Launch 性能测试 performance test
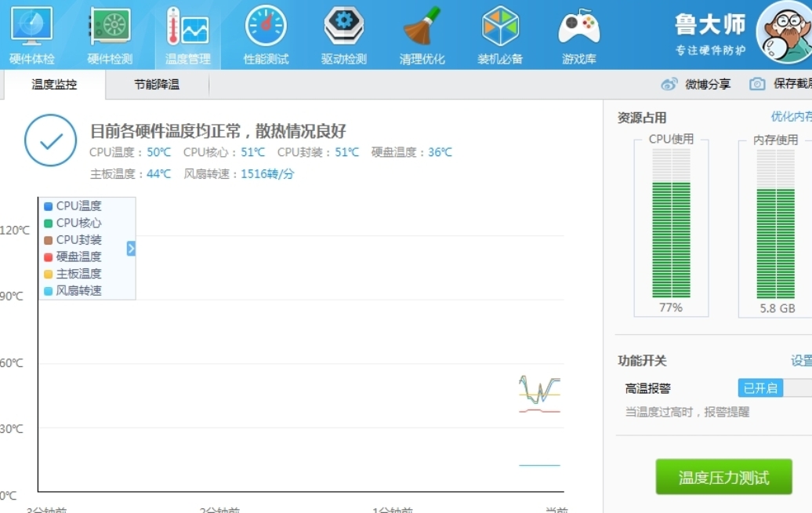The height and width of the screenshot is (513, 812). (x=265, y=31)
